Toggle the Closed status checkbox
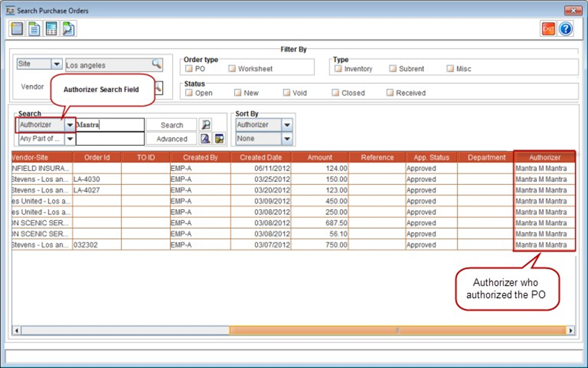 (x=336, y=93)
